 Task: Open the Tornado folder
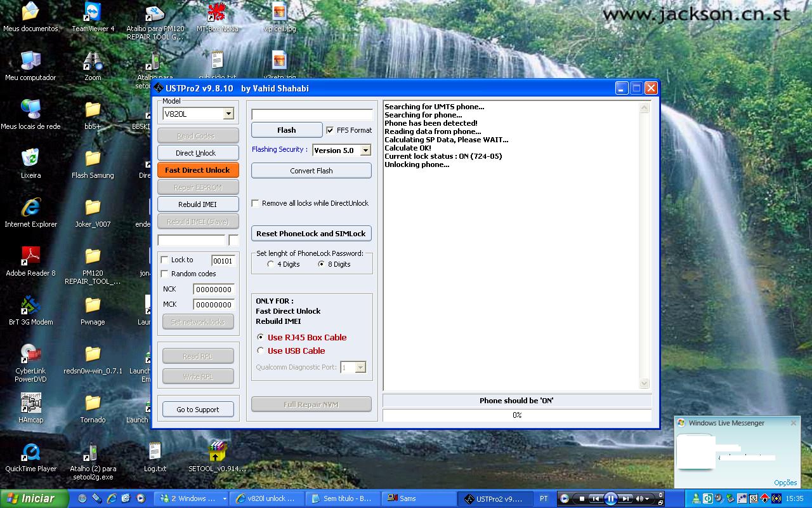coord(93,408)
